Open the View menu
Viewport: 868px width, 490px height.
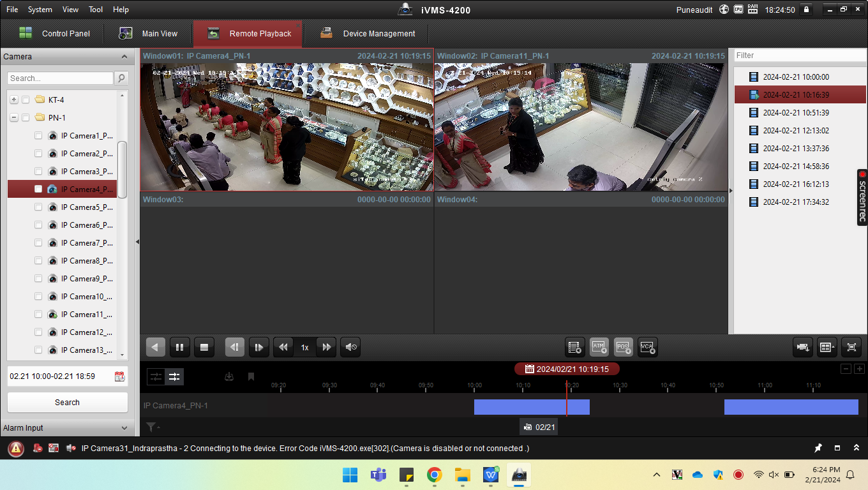(x=71, y=10)
